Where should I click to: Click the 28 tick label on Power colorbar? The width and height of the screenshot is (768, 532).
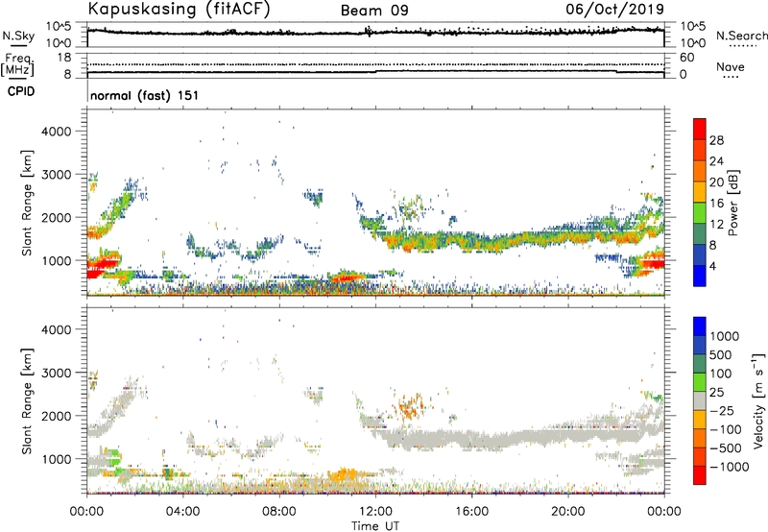click(x=716, y=140)
